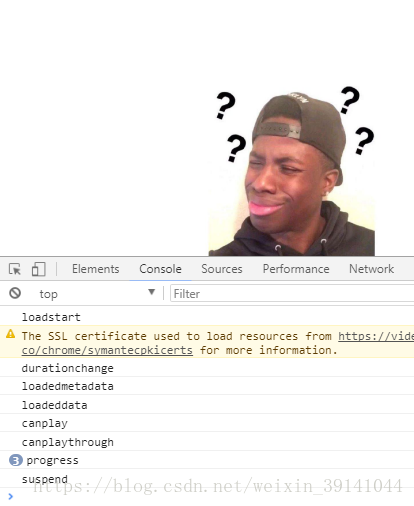Screen dimensions: 414x506
Task: Click the warning triangle icon on SSL message
Action: coord(11,334)
